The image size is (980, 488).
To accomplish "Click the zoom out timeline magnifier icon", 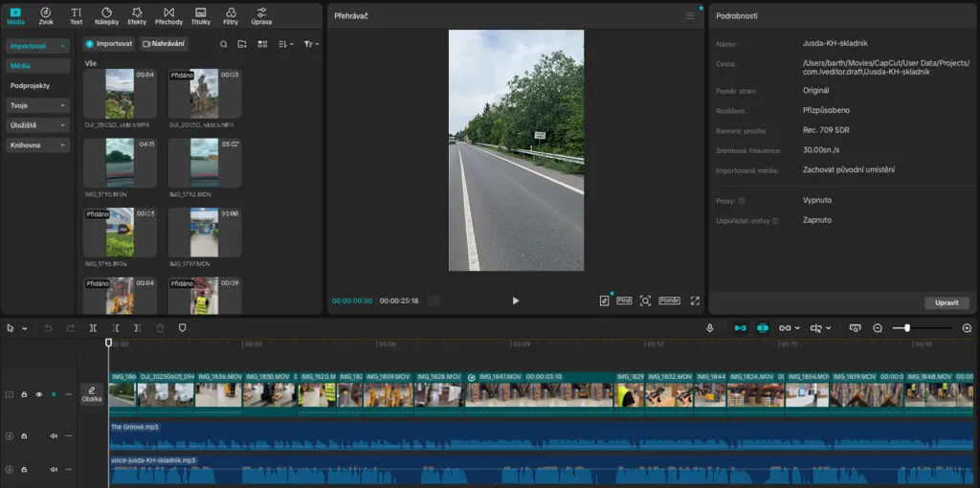I will tap(878, 327).
